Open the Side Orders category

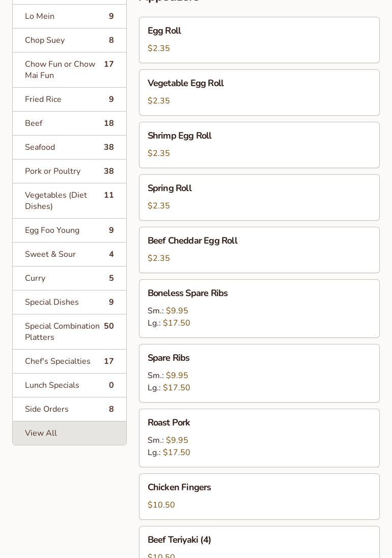[69, 409]
